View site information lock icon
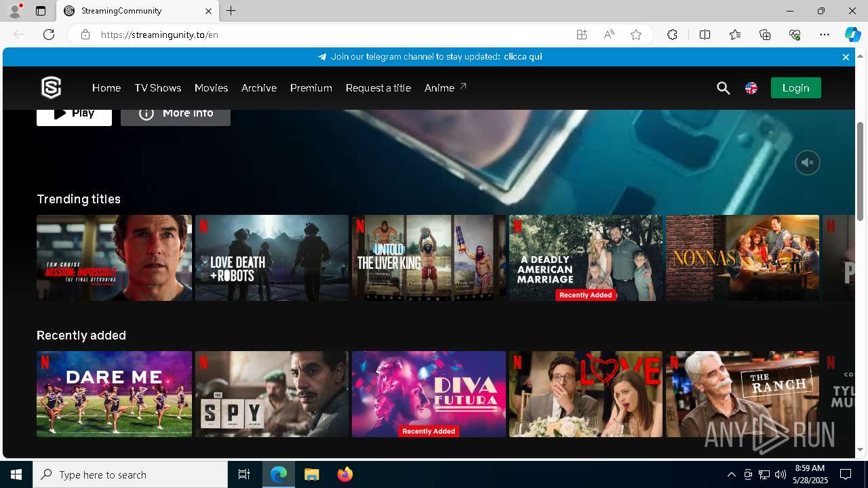This screenshot has width=868, height=488. [85, 35]
